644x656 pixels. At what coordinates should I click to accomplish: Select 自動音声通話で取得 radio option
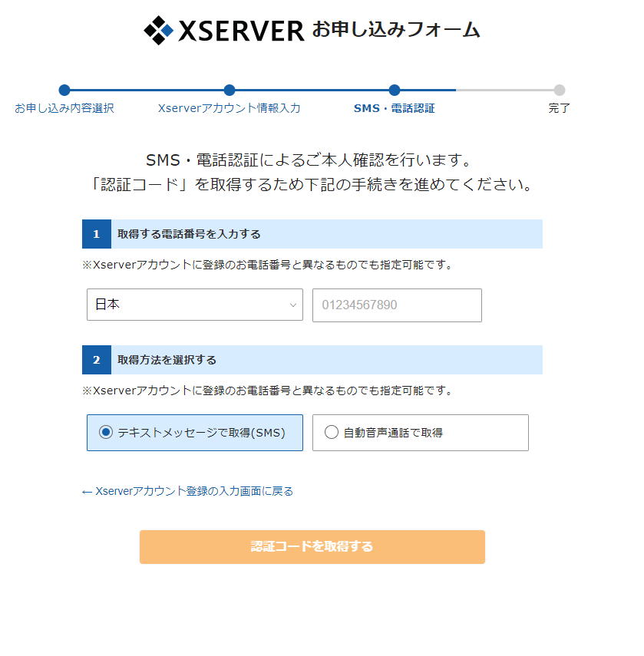point(420,433)
